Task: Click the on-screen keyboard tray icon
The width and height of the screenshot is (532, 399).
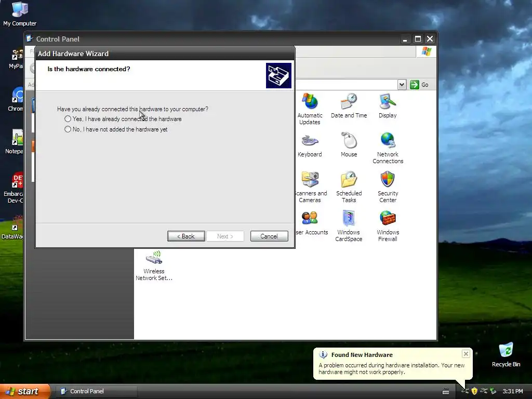Action: [446, 392]
